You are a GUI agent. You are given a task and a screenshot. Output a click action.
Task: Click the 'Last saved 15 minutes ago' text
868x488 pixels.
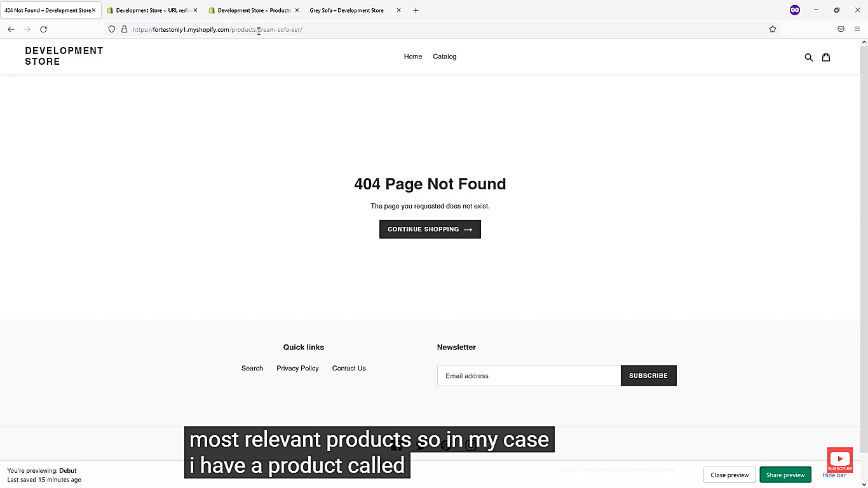[x=44, y=480]
